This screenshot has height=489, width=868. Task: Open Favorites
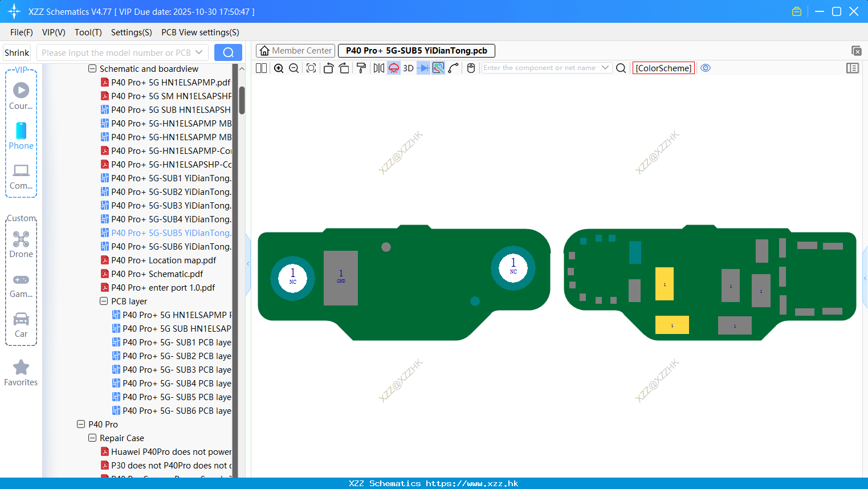[x=21, y=373]
